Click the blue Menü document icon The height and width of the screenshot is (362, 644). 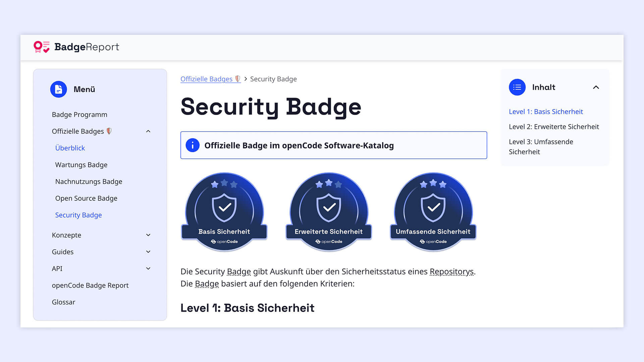point(58,89)
